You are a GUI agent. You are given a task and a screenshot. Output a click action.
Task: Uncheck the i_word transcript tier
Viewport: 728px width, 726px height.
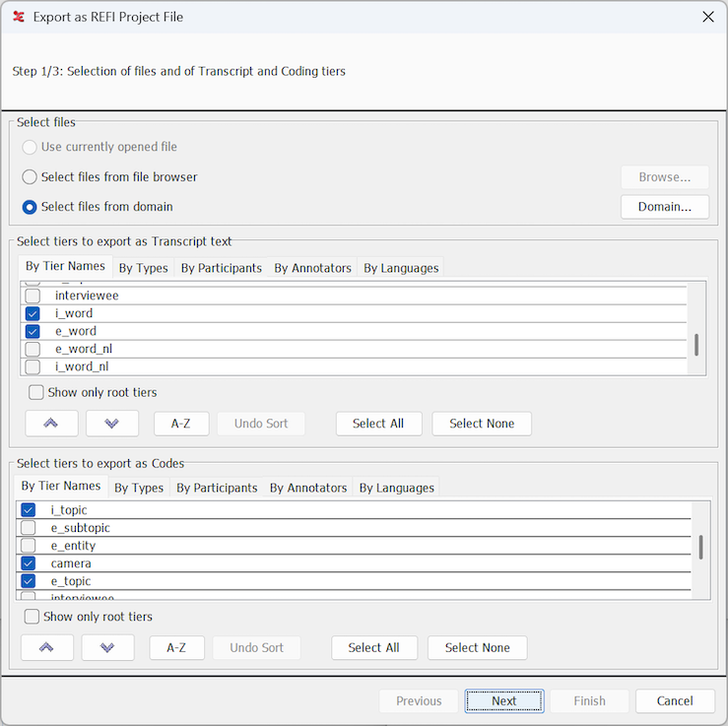coord(33,313)
